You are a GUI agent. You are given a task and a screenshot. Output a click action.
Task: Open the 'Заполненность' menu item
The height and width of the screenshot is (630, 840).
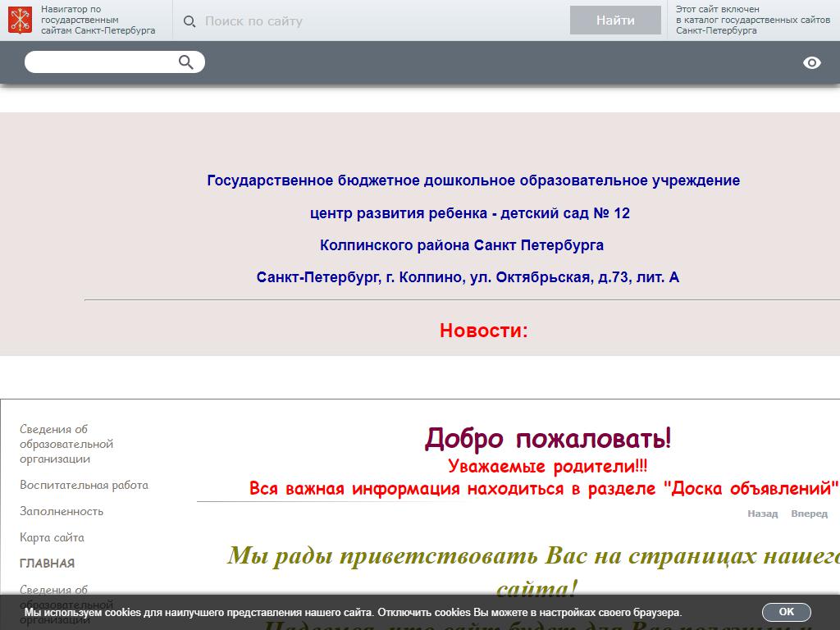click(62, 511)
